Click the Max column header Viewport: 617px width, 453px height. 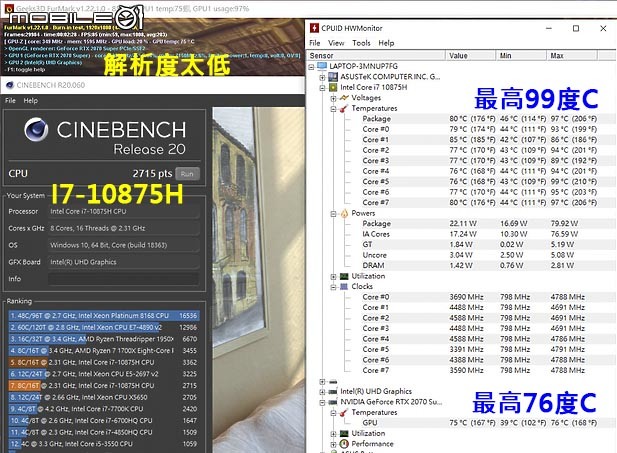pos(572,55)
